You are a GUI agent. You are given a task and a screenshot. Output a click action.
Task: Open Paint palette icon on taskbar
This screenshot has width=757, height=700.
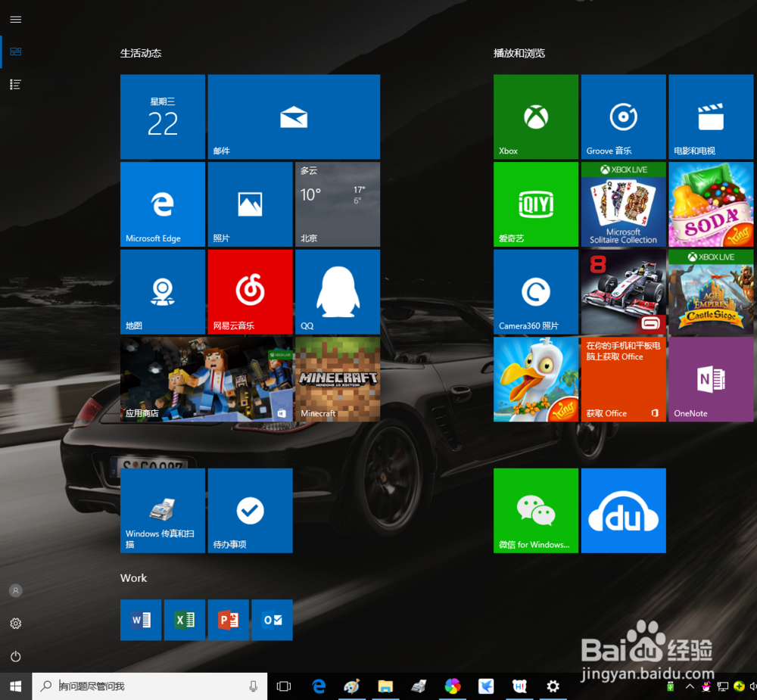(352, 686)
